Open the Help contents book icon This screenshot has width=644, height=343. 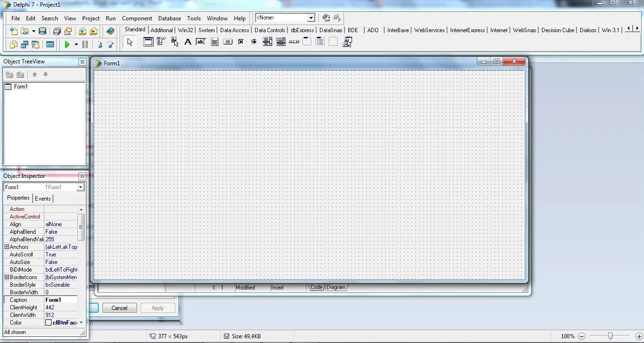pos(110,31)
